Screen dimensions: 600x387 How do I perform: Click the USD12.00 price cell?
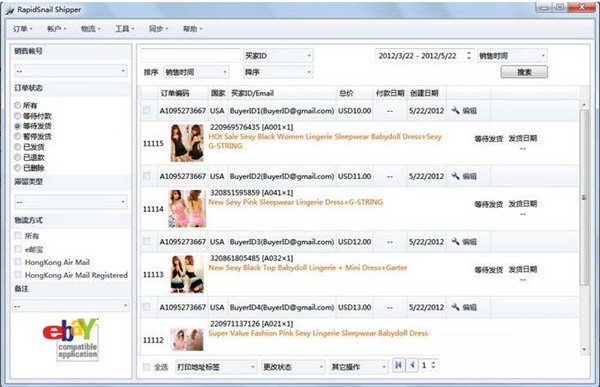click(x=355, y=242)
